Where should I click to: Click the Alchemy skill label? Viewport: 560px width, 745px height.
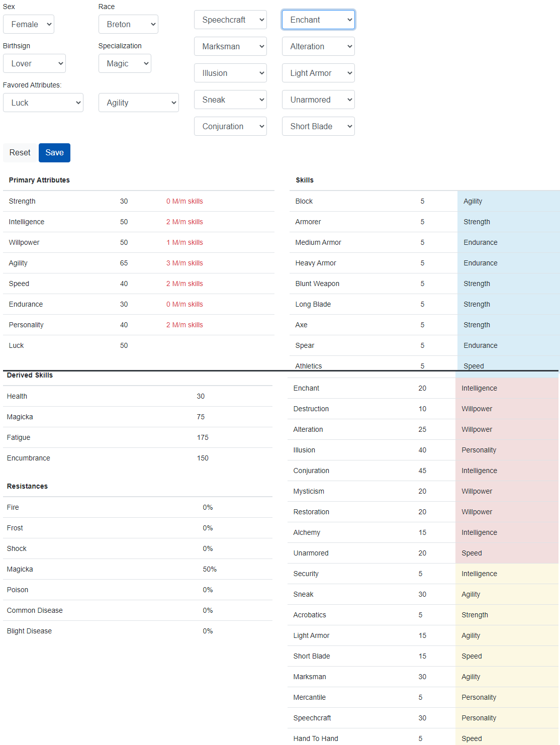[x=307, y=532]
